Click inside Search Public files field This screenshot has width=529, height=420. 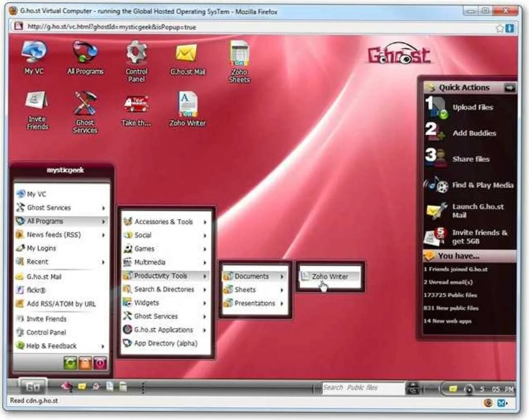click(x=363, y=388)
